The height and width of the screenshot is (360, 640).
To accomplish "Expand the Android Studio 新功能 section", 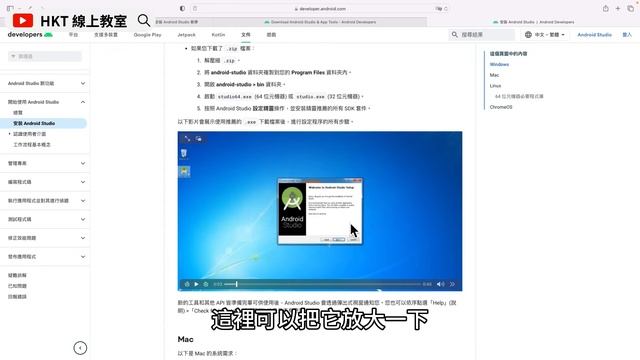I will [45, 83].
